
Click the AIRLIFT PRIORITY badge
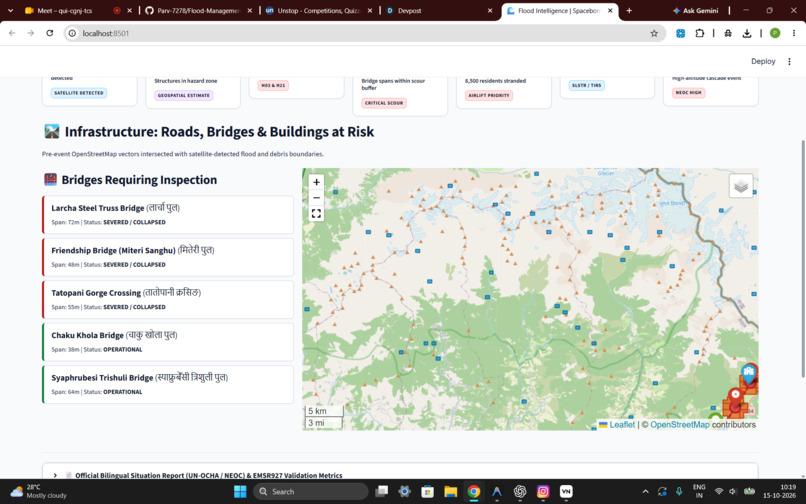click(x=488, y=95)
